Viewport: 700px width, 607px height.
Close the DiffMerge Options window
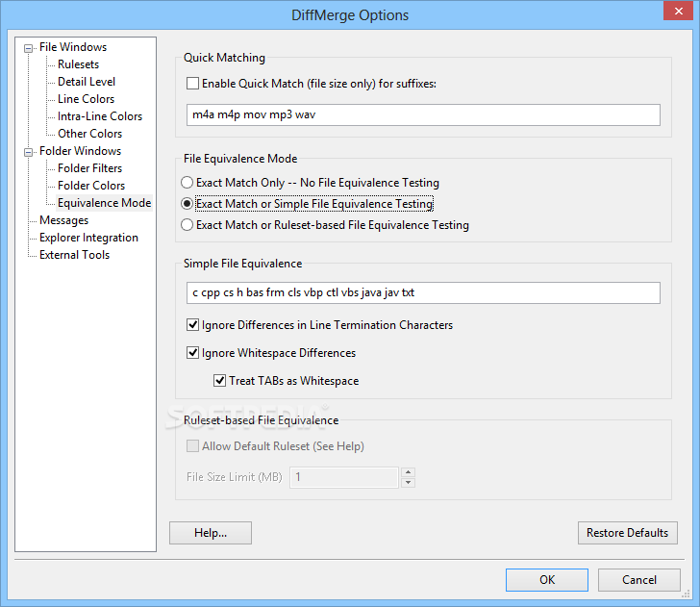tap(678, 12)
